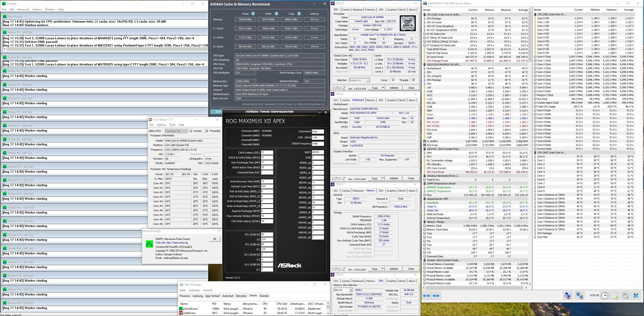The width and height of the screenshot is (644, 316).
Task: Click the Task-Manager title bar icon
Action: [x=181, y=285]
